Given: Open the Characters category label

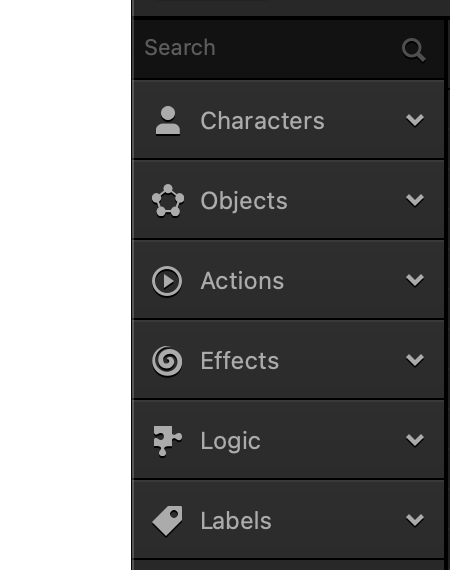Looking at the screenshot, I should [x=262, y=120].
